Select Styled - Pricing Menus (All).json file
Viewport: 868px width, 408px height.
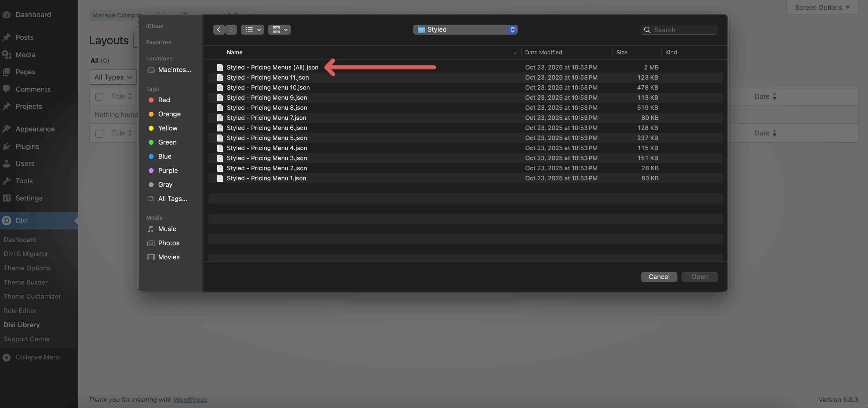(272, 67)
